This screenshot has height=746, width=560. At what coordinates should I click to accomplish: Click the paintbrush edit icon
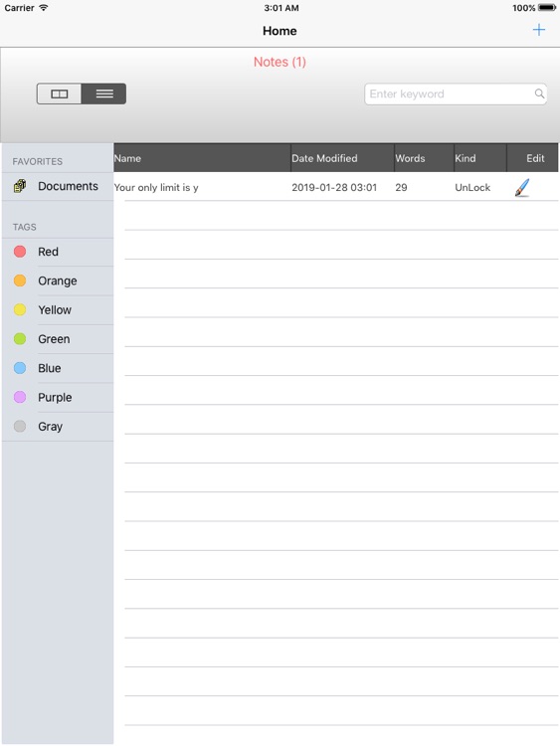coord(522,187)
